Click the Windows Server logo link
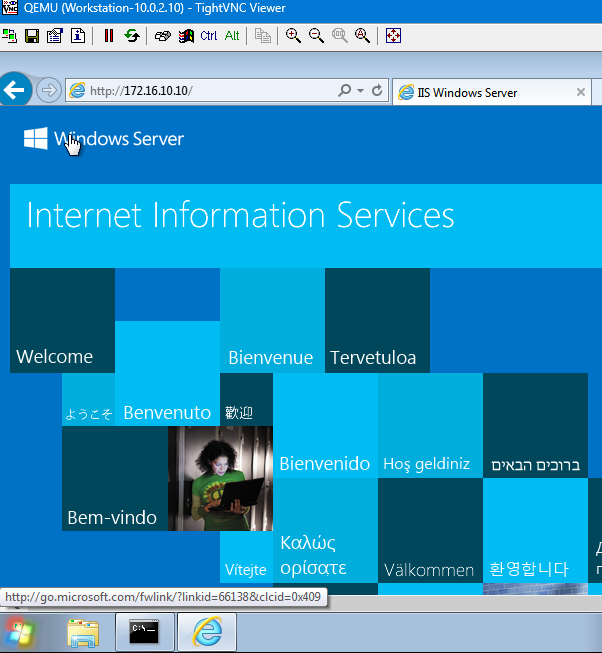The image size is (602, 653). (104, 139)
